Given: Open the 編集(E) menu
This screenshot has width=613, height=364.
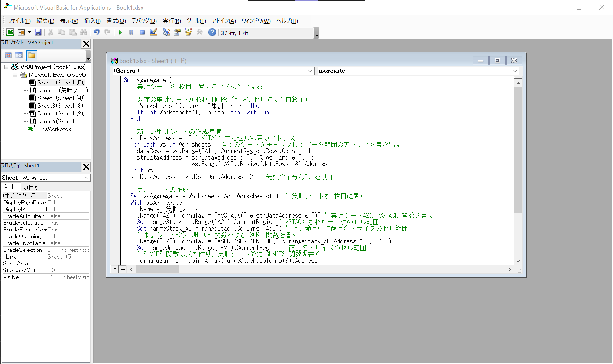Looking at the screenshot, I should 45,21.
